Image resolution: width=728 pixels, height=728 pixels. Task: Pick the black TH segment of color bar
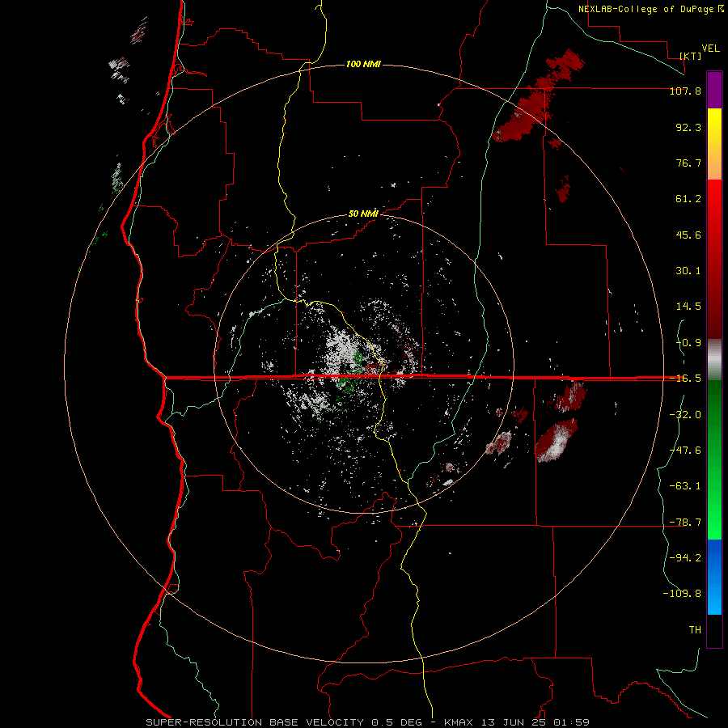tap(714, 630)
